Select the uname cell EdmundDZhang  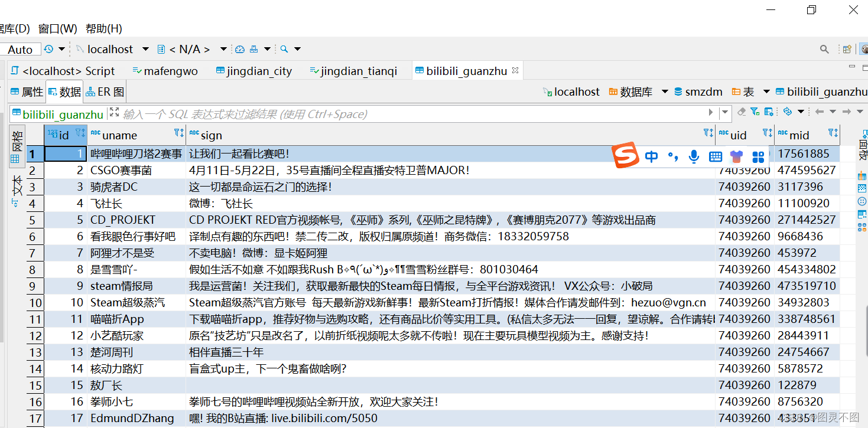[x=136, y=419]
